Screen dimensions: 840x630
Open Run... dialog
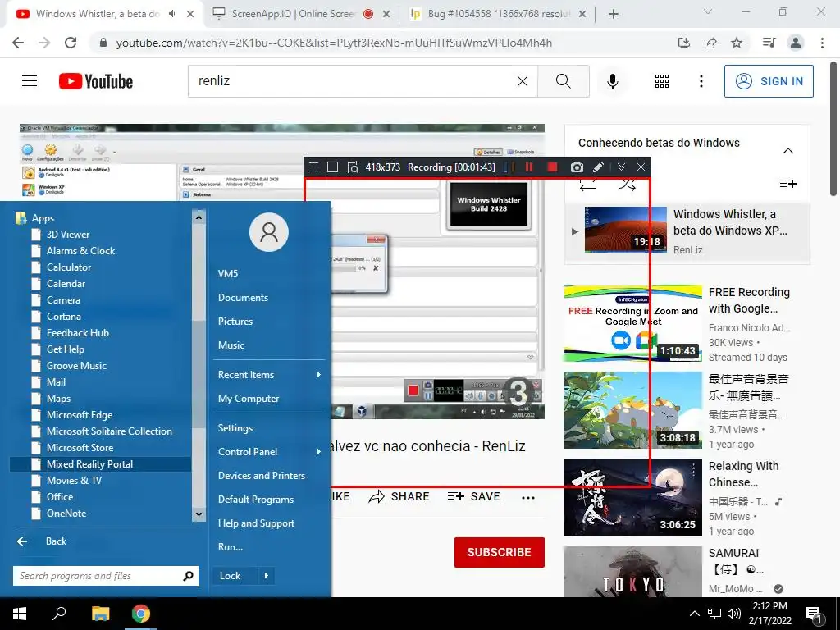[231, 547]
